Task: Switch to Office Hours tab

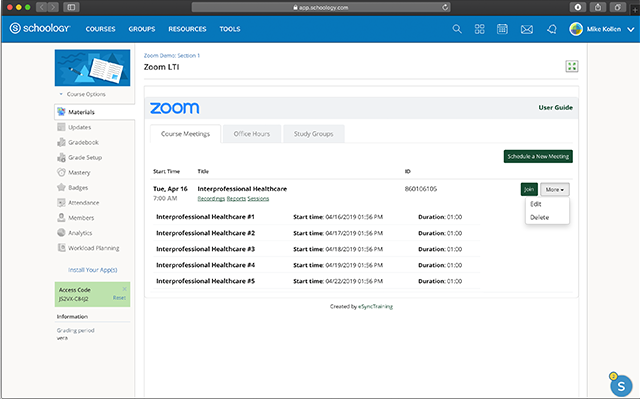Action: click(252, 134)
